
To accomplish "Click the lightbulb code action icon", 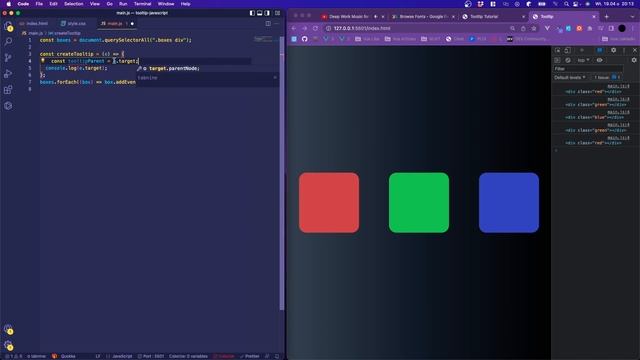I will click(x=43, y=60).
